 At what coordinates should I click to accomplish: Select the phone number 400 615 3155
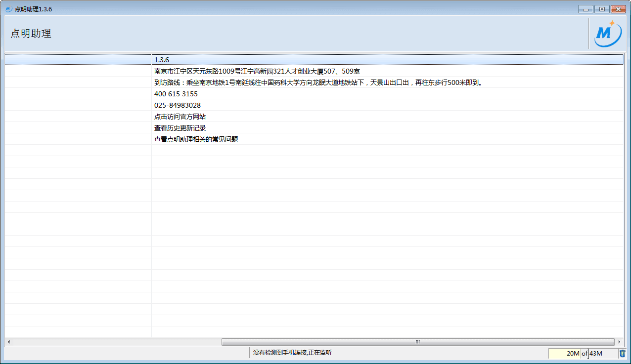click(176, 94)
